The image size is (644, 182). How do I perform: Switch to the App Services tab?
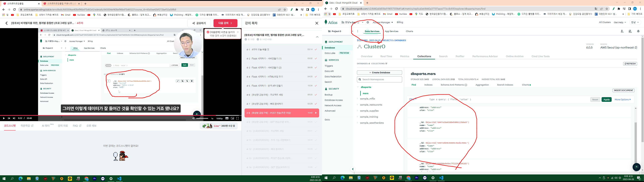pos(391,31)
